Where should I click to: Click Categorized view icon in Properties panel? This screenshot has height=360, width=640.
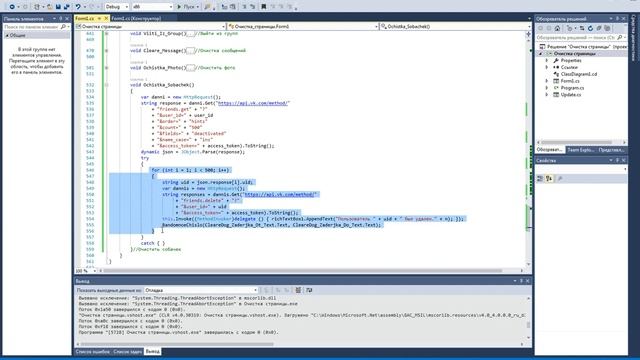[540, 179]
